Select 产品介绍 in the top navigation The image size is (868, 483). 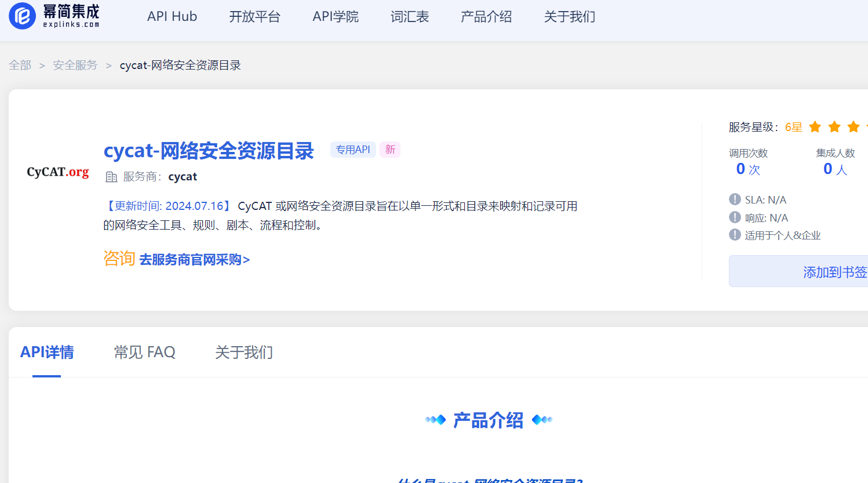tap(486, 17)
